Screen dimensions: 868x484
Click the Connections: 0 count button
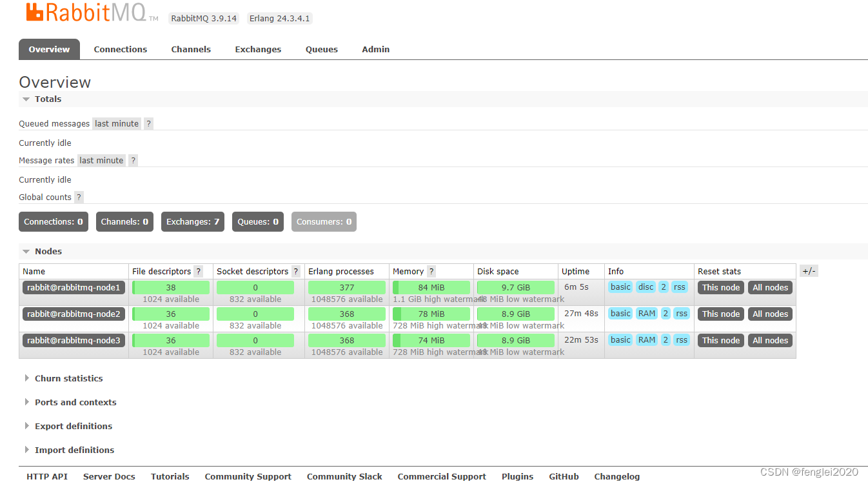click(x=54, y=222)
